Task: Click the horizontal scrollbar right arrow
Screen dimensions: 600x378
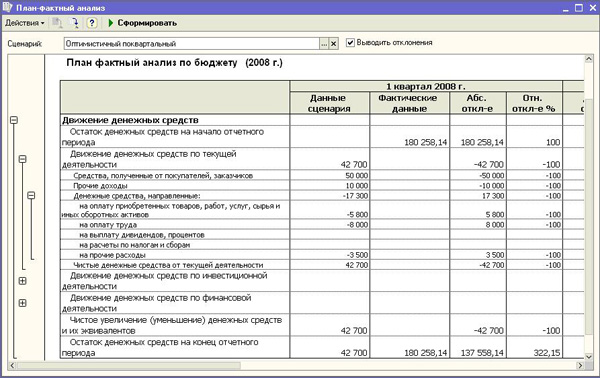Action: 580,365
